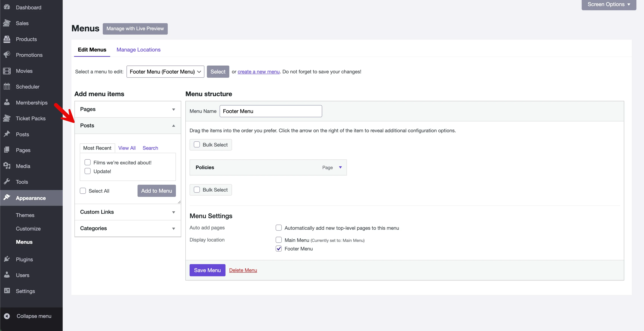Viewport: 644px width, 331px height.
Task: Click the Delete Menu link
Action: point(243,270)
